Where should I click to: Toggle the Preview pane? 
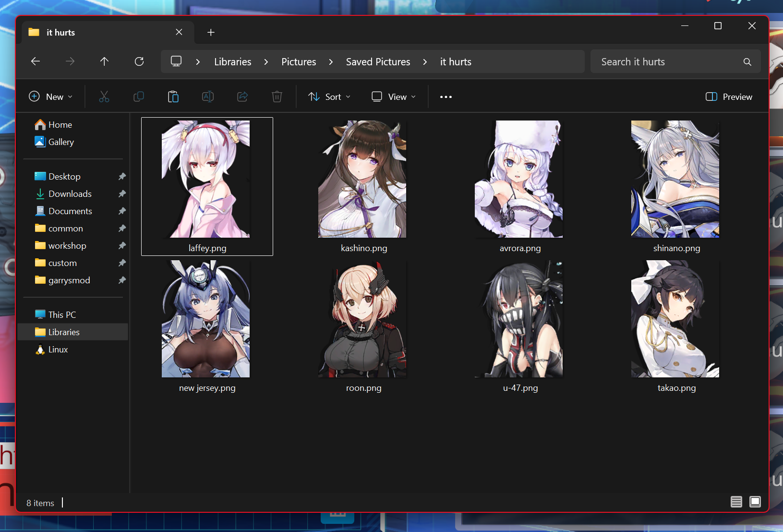(729, 97)
